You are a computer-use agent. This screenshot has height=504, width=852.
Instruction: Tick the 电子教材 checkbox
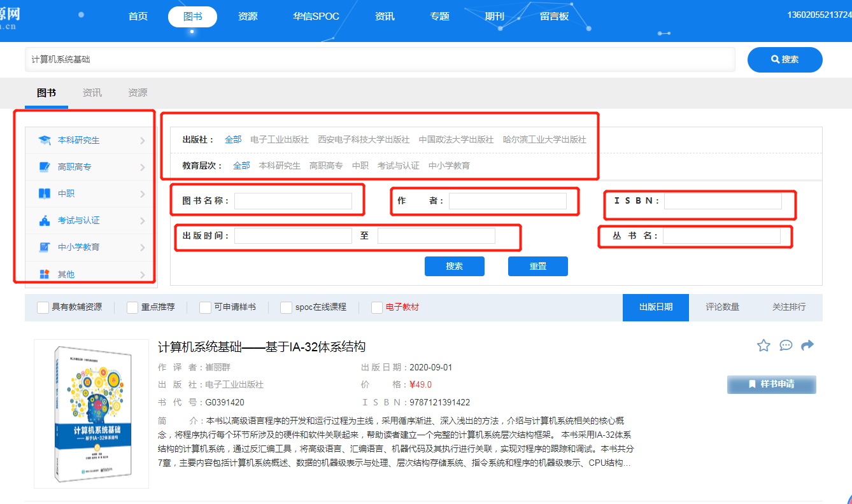click(x=377, y=307)
